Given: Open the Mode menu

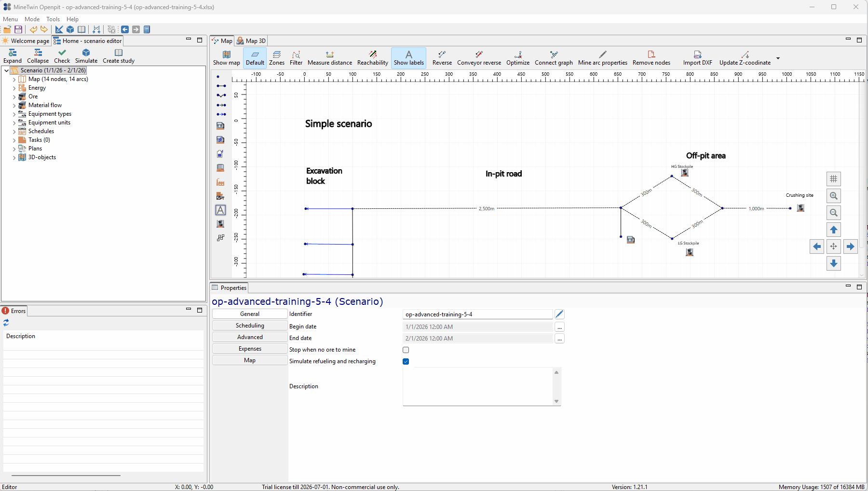Looking at the screenshot, I should (x=32, y=19).
